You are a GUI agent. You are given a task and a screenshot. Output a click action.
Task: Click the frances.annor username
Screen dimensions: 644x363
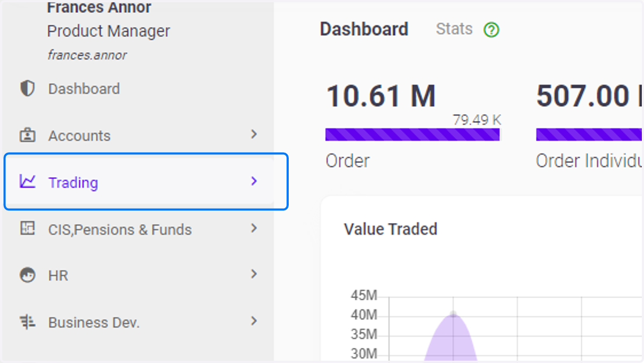pos(87,55)
